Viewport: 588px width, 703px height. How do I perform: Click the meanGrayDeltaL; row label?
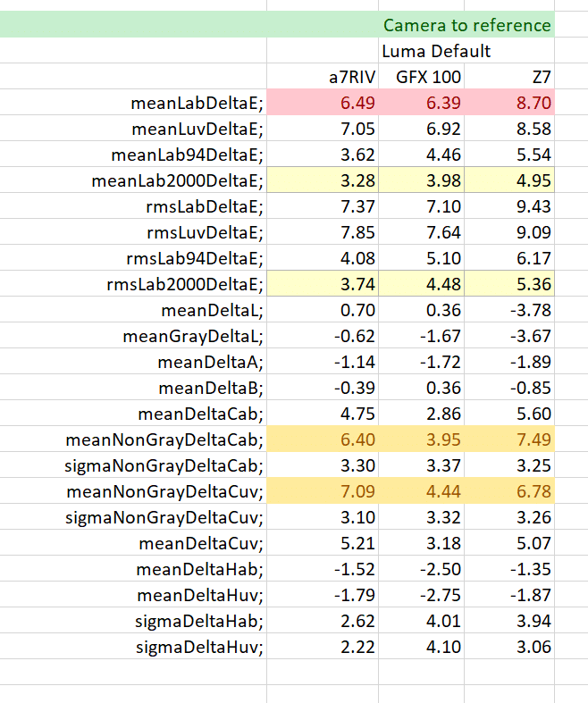pos(193,336)
